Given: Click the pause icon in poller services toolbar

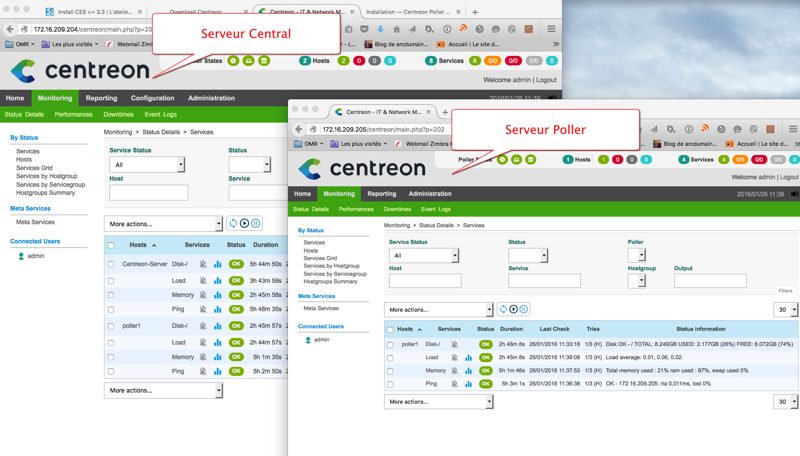Looking at the screenshot, I should tap(523, 310).
